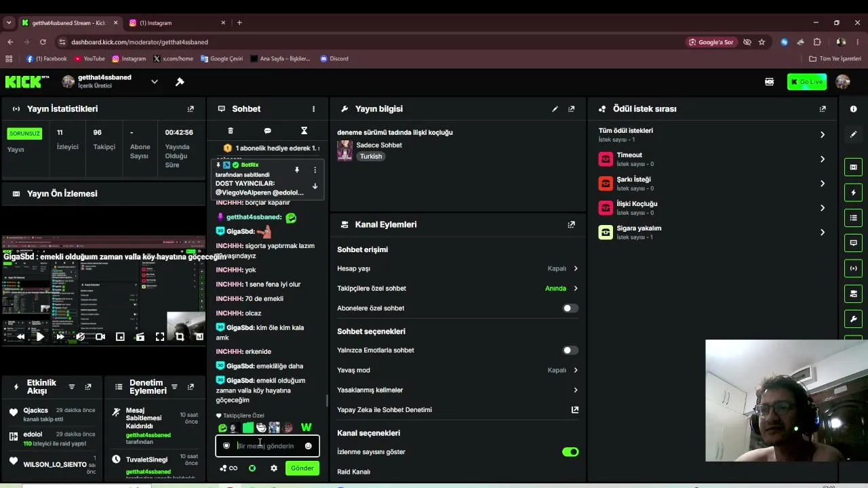
Task: Click the green W emote
Action: point(306,428)
